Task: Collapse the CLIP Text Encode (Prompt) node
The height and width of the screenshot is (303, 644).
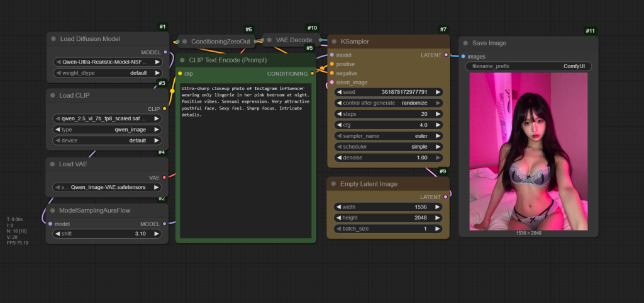Action: pyautogui.click(x=182, y=60)
